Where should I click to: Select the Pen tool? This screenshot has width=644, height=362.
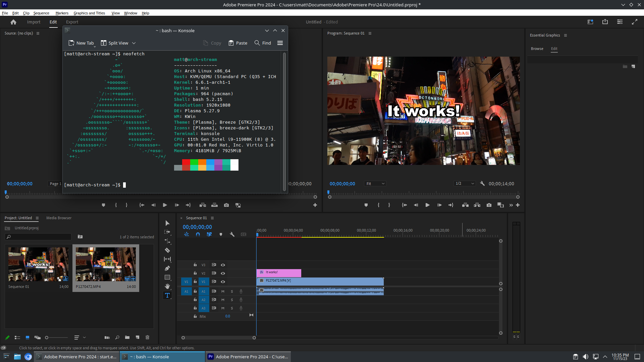click(x=167, y=268)
